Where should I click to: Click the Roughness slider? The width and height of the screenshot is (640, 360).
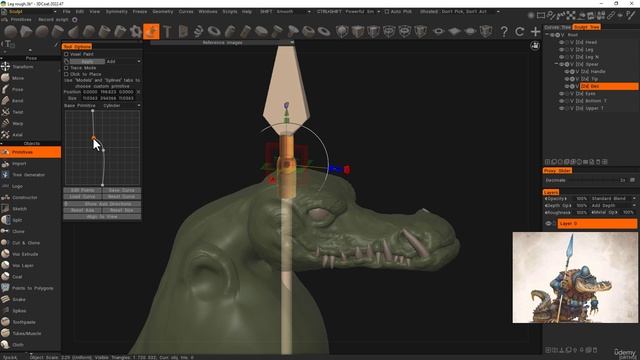click(567, 212)
